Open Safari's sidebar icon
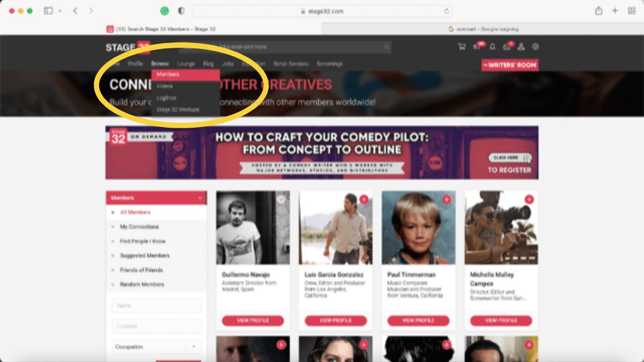The image size is (644, 362). 48,11
